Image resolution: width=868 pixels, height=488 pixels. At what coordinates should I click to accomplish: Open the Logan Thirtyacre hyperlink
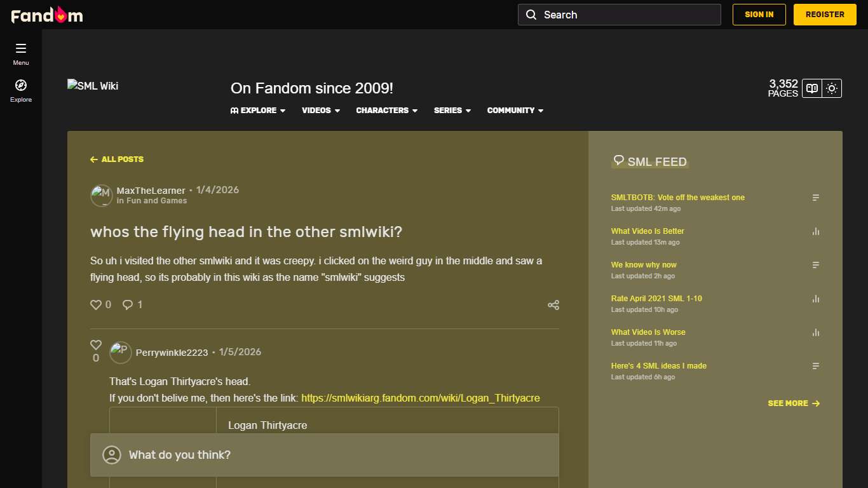[421, 398]
